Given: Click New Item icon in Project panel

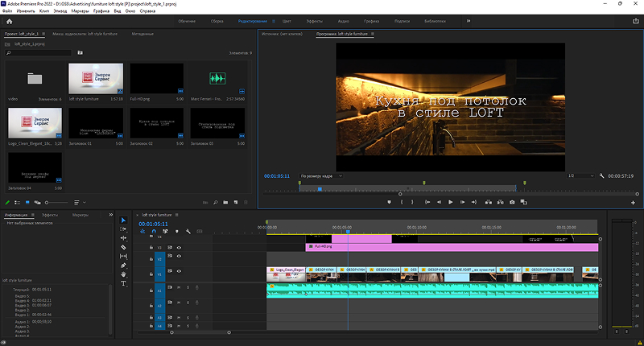Looking at the screenshot, I should pyautogui.click(x=236, y=202).
